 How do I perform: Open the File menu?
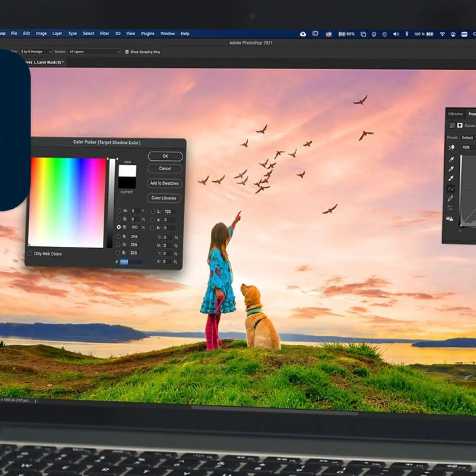click(14, 34)
